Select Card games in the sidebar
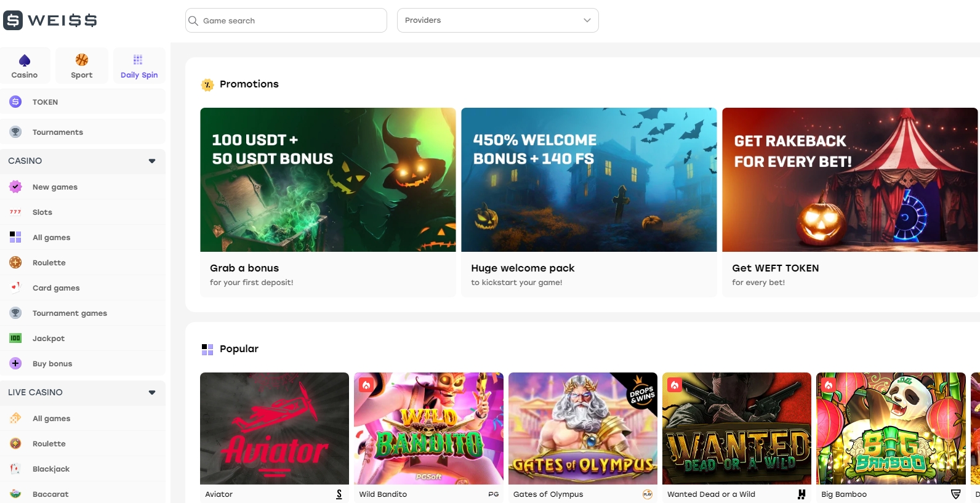Viewport: 980px width, 503px height. pyautogui.click(x=56, y=288)
